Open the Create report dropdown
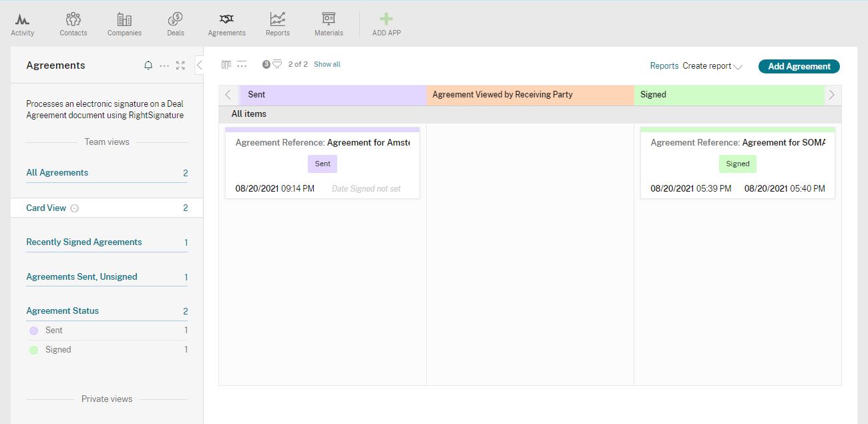Viewport: 868px width, 424px height. tap(712, 66)
